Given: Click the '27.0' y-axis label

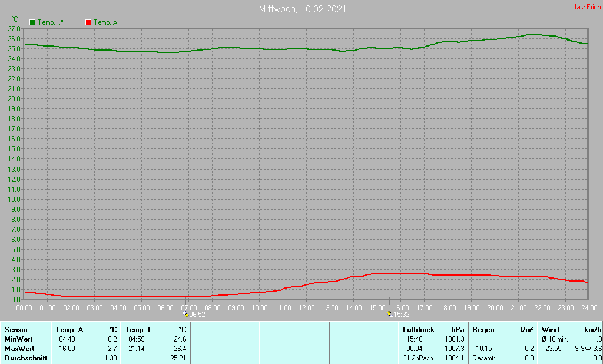Looking at the screenshot, I should [x=14, y=29].
